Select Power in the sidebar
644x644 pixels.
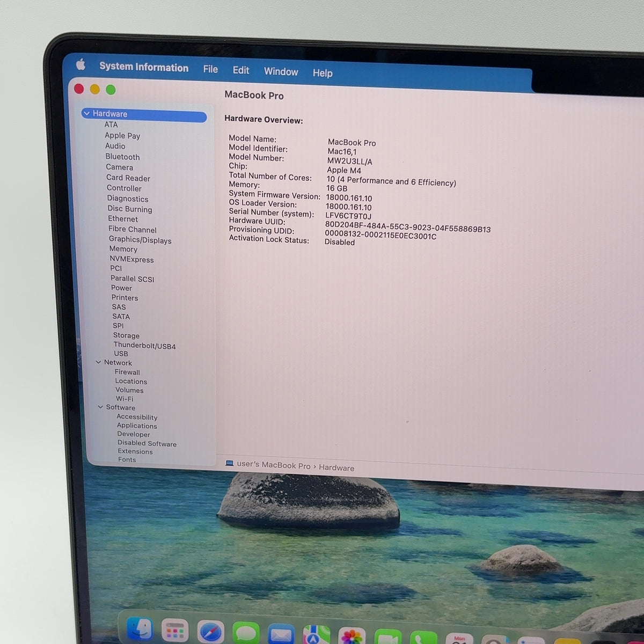[x=122, y=288]
